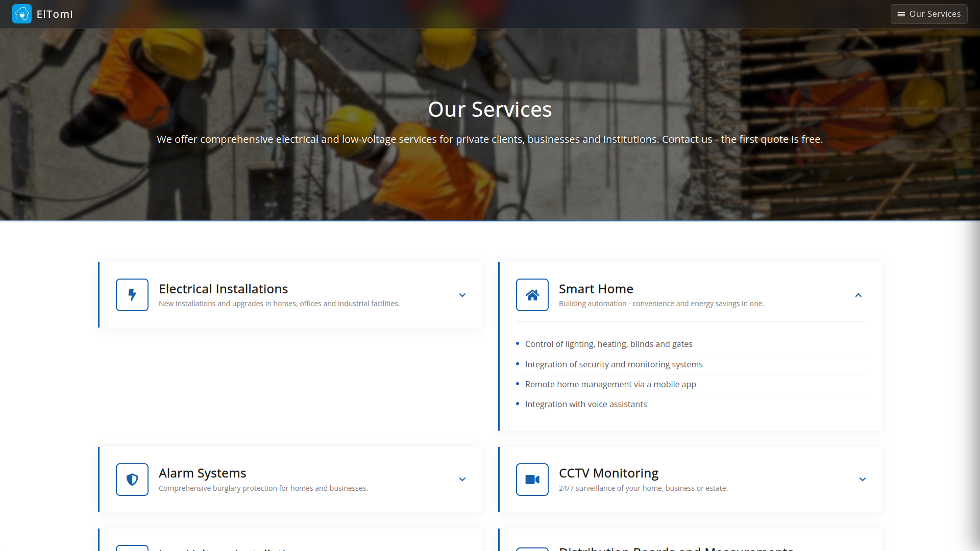Click 'Building automation' description text

(661, 304)
